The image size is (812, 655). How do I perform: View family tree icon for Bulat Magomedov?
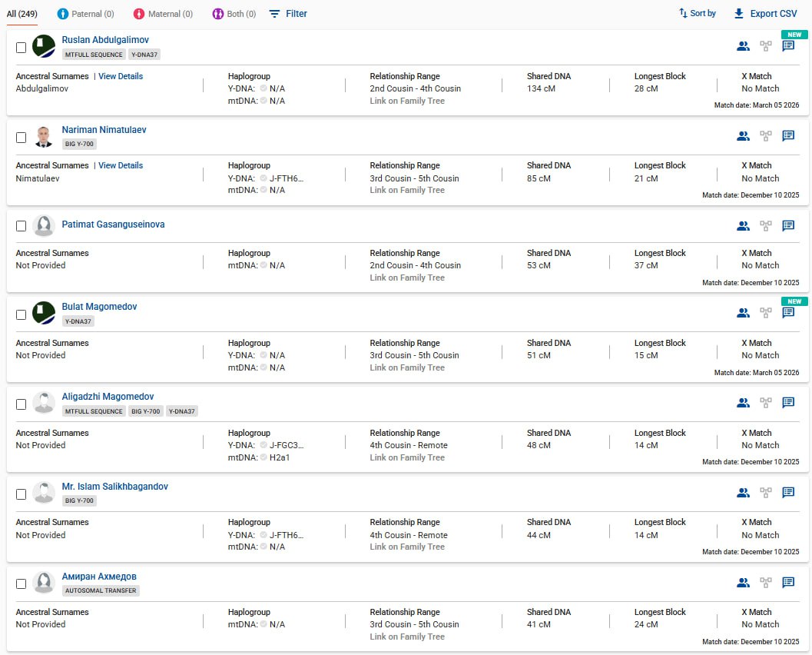(x=765, y=313)
